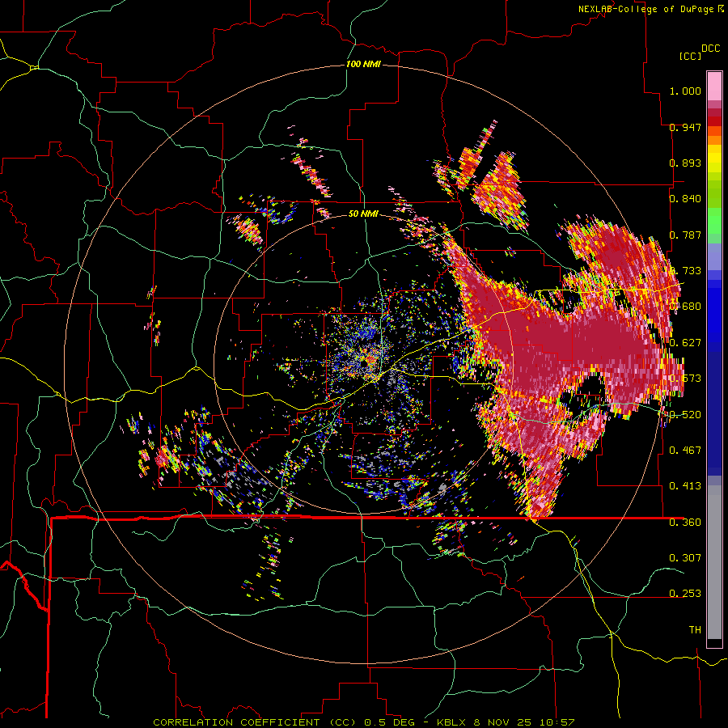Click the DCC label above the legend
The height and width of the screenshot is (728, 728).
coord(710,49)
